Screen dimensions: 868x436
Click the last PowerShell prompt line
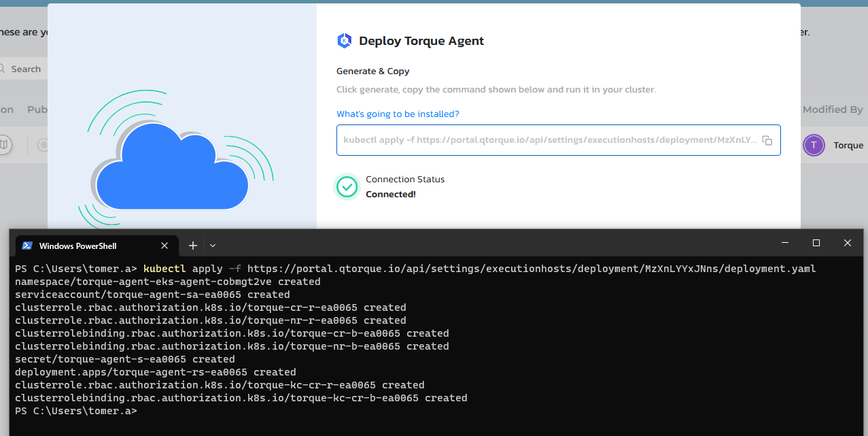click(76, 411)
